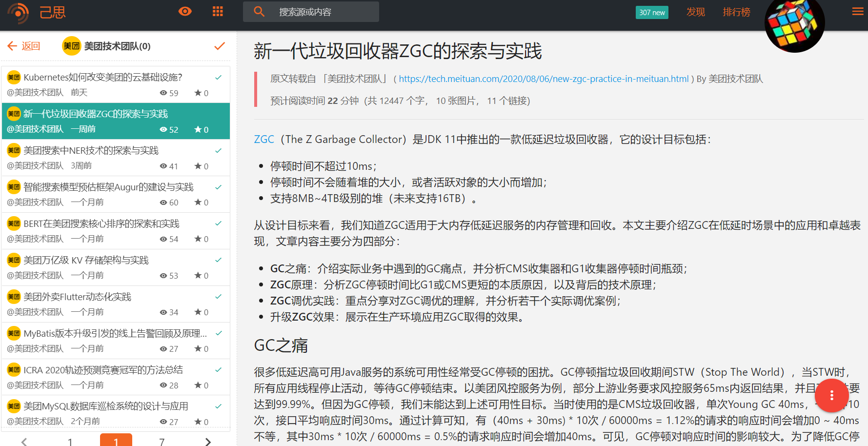
Task: Open article MyBatis版本升级引发的线上告警回顾
Action: point(115,333)
